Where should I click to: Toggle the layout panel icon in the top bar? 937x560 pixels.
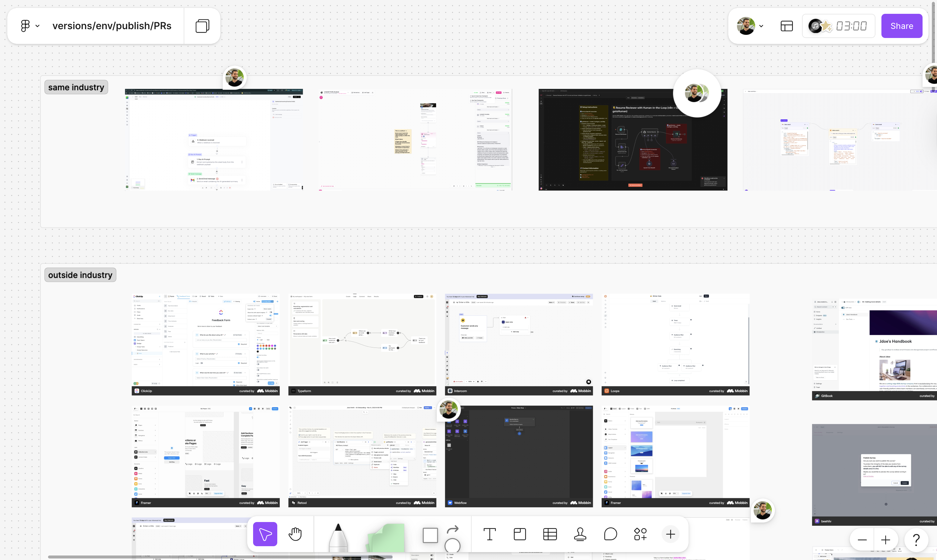[x=786, y=26]
